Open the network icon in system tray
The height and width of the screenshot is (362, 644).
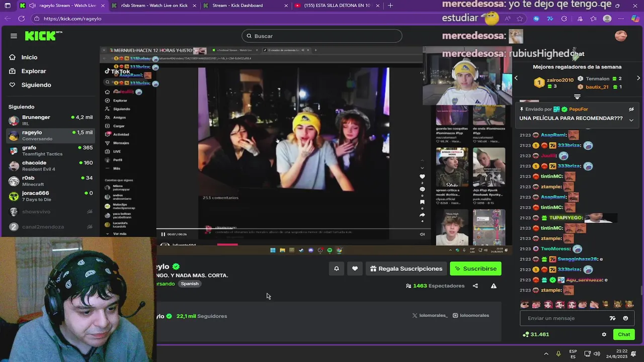(587, 353)
